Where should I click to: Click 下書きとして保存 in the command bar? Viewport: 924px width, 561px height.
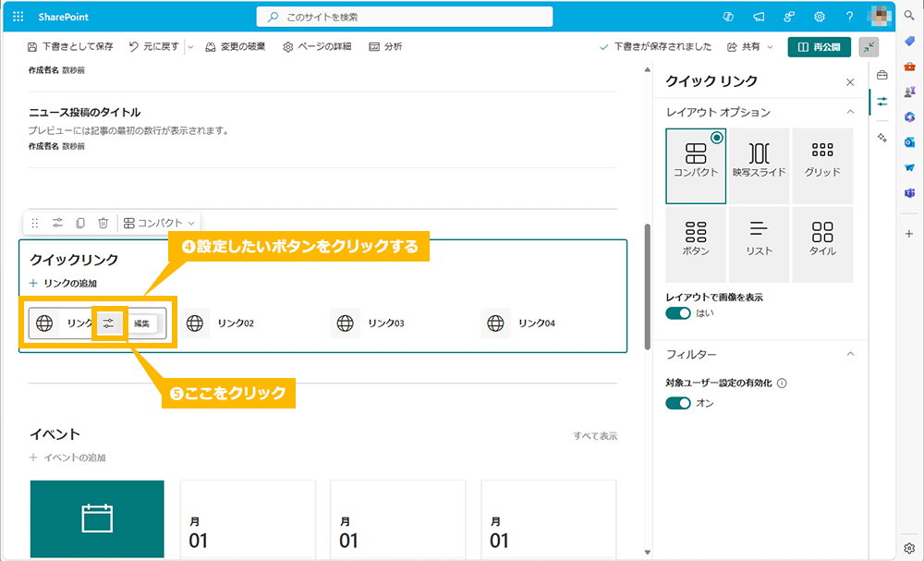click(x=70, y=46)
